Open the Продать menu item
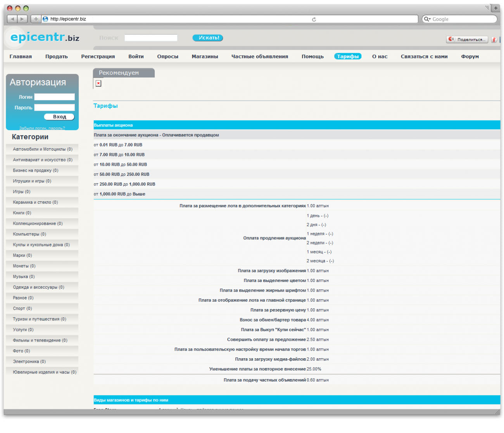Screen dimensions: 504x433 click(x=57, y=57)
